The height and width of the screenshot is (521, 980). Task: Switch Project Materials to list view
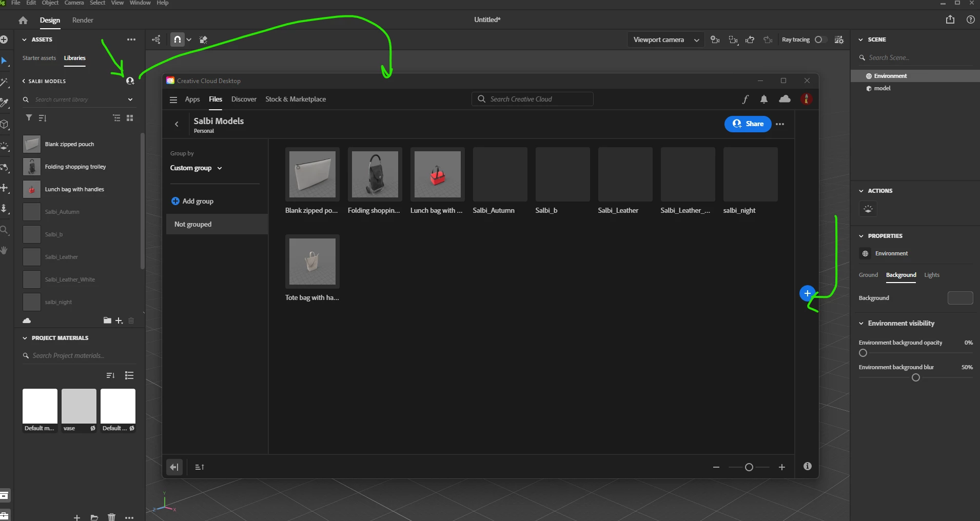(x=129, y=375)
